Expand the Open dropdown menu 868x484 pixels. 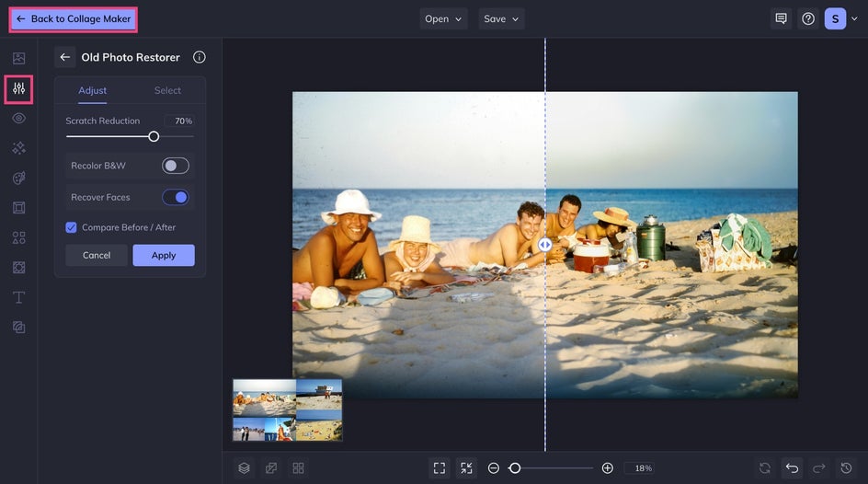pyautogui.click(x=443, y=18)
